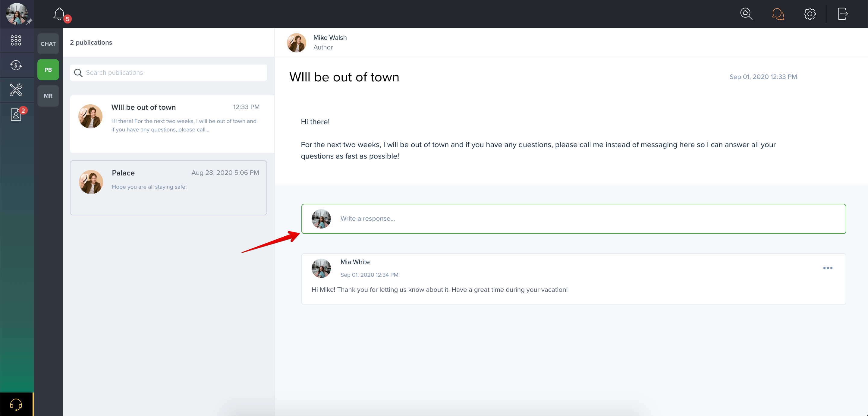Click the large 'WIll be out of town' title
This screenshot has width=868, height=416.
coord(344,77)
